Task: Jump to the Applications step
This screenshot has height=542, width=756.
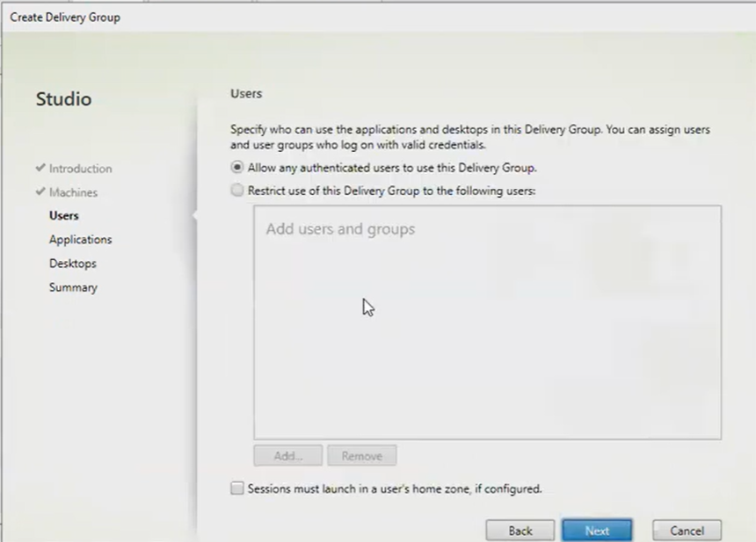Action: (80, 239)
